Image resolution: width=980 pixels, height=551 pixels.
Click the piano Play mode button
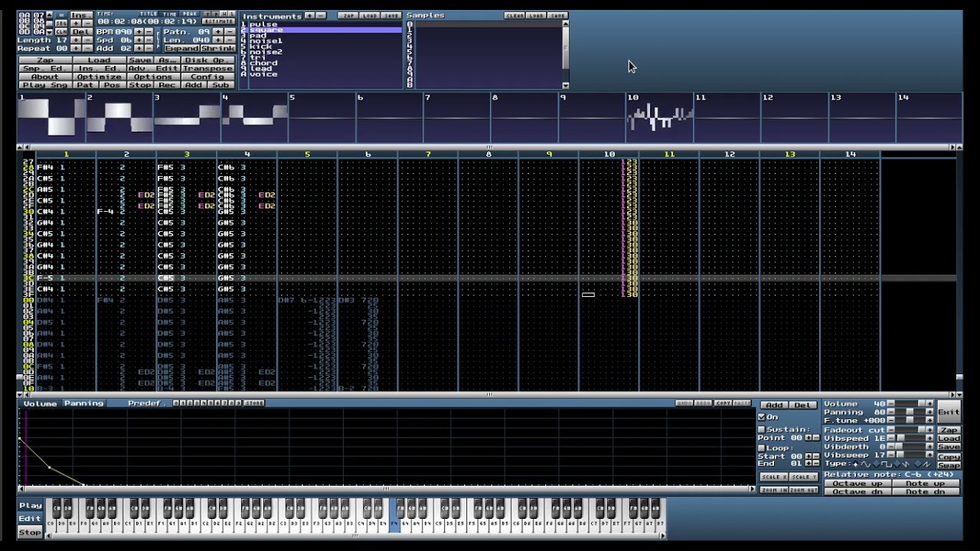pyautogui.click(x=30, y=505)
